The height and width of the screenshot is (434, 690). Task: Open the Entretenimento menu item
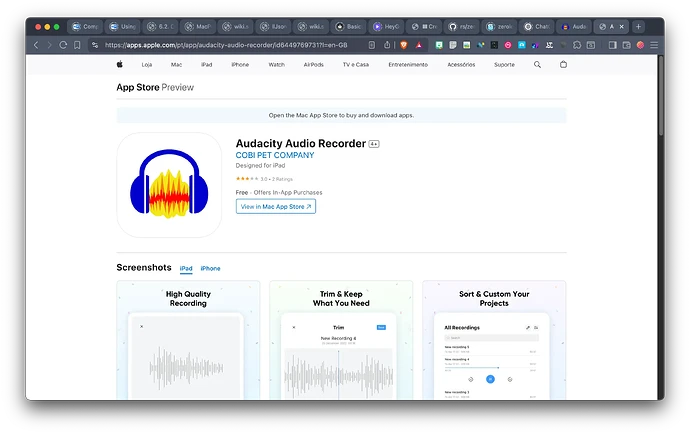point(408,65)
